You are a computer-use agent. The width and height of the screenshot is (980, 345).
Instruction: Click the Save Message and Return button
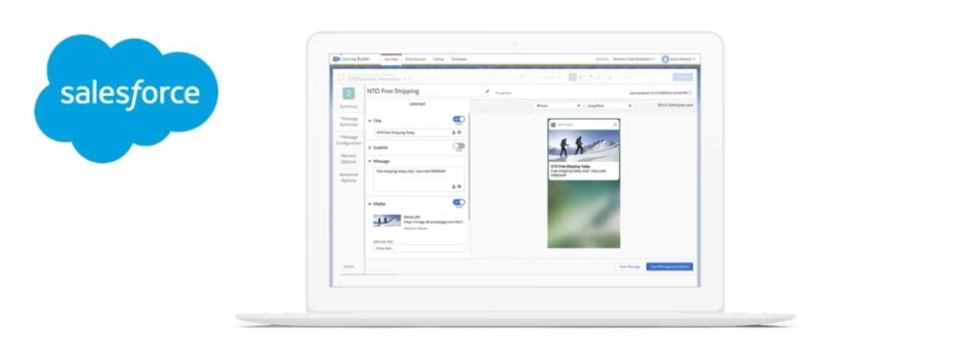pos(669,266)
